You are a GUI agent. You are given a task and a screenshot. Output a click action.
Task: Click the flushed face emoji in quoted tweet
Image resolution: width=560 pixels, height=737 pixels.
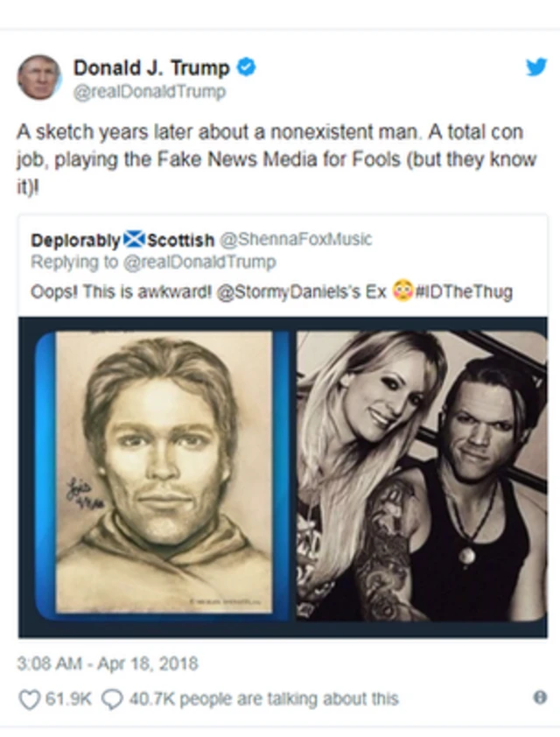[x=402, y=291]
